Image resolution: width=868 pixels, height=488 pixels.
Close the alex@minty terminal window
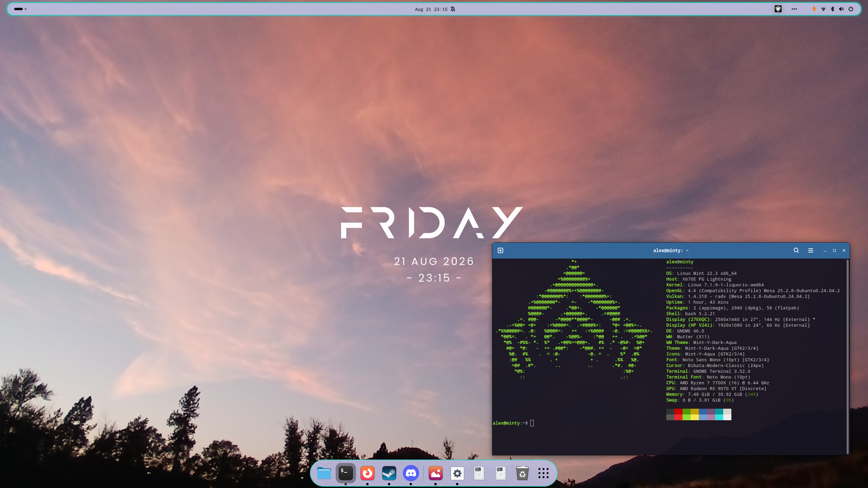coord(844,250)
